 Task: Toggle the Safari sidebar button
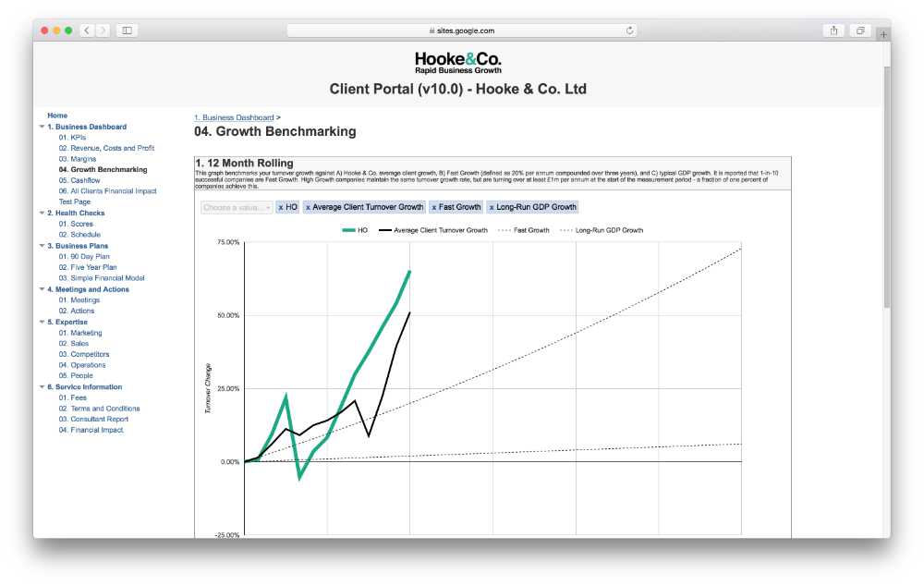127,31
